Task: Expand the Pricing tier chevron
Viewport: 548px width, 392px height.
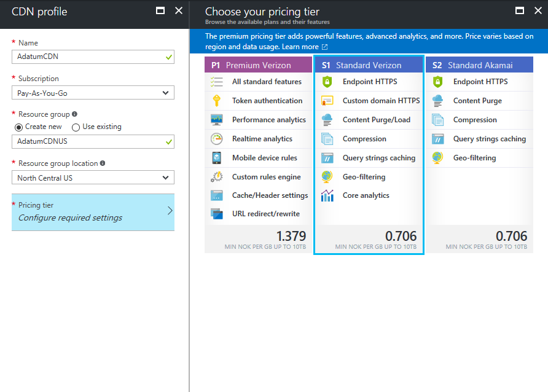Action: (170, 211)
